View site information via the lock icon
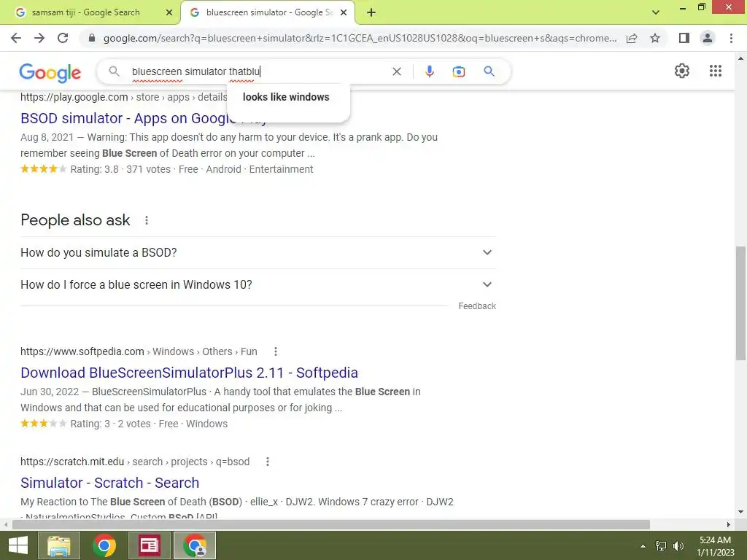This screenshot has height=560, width=747. click(92, 38)
